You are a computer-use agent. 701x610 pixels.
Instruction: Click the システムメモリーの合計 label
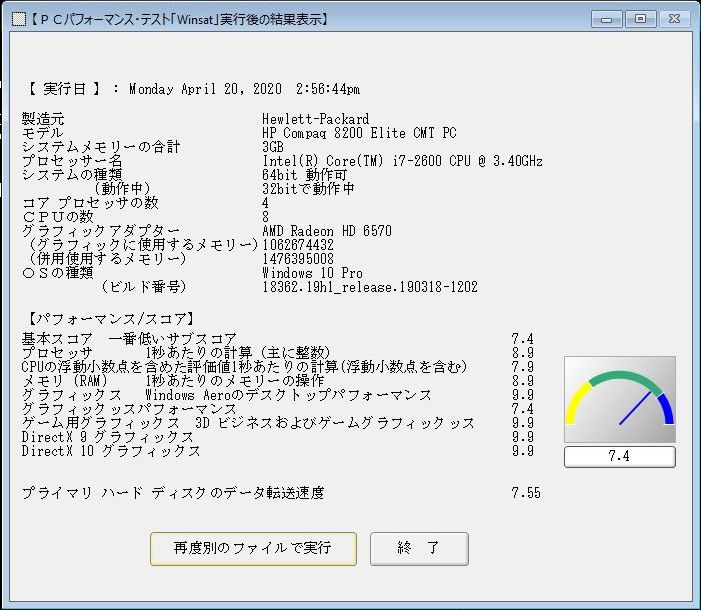tap(101, 147)
